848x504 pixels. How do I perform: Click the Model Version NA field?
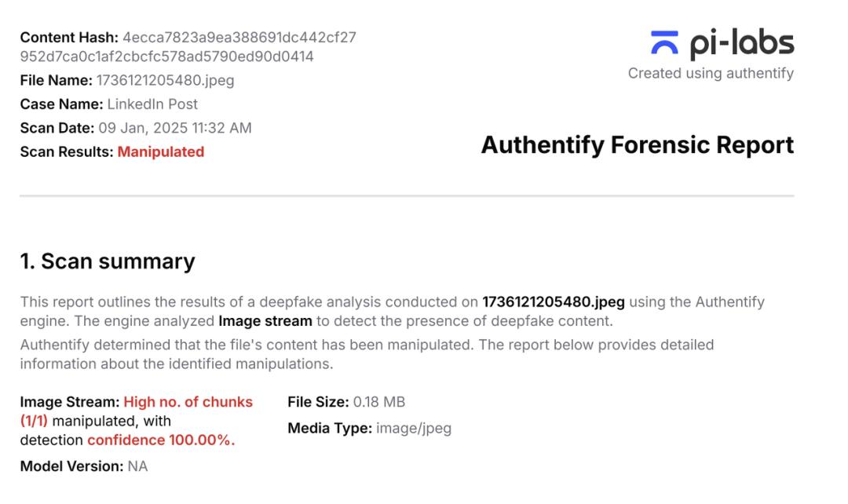(x=84, y=466)
